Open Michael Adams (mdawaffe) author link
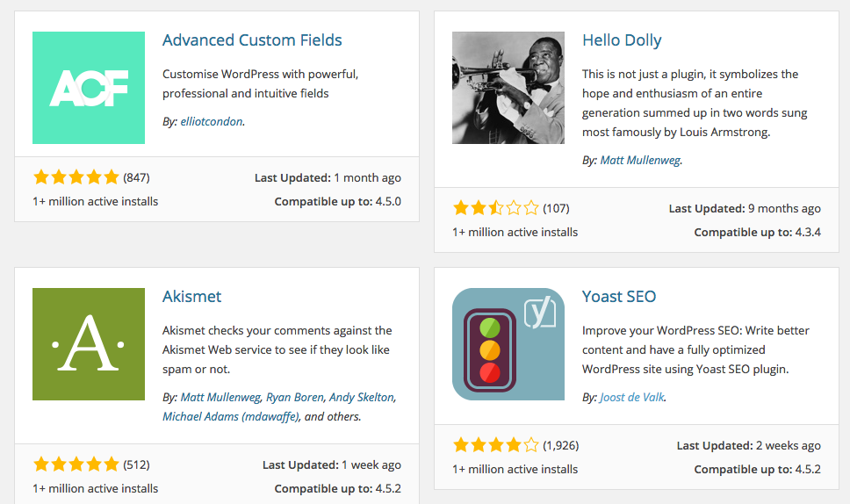Screen dimensions: 850x504 click(x=231, y=417)
